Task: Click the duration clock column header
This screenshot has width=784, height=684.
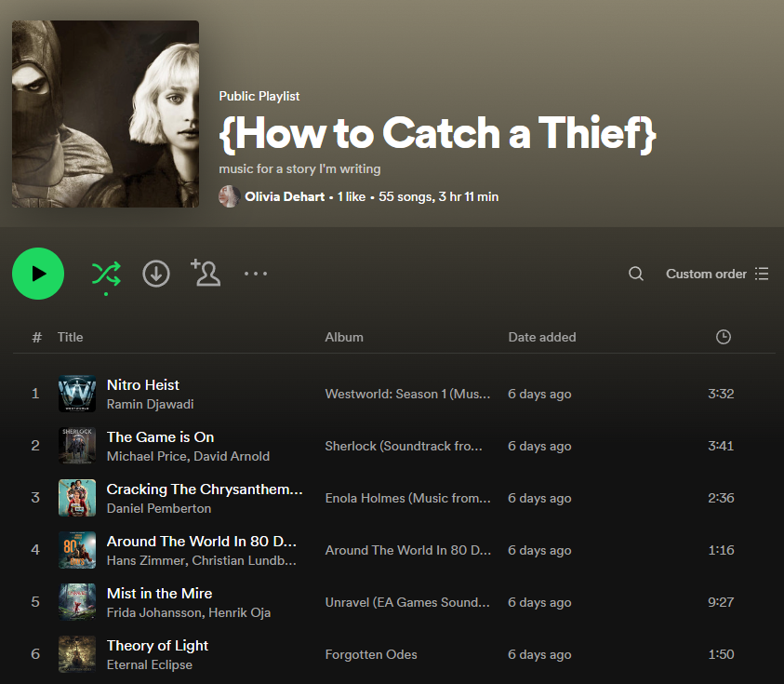Action: 723,337
